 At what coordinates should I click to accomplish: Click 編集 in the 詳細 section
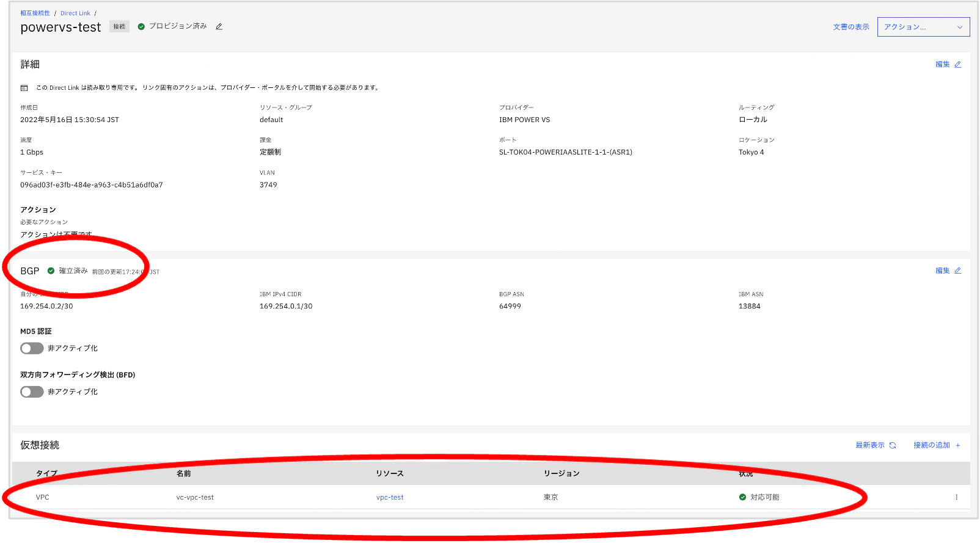(x=942, y=65)
